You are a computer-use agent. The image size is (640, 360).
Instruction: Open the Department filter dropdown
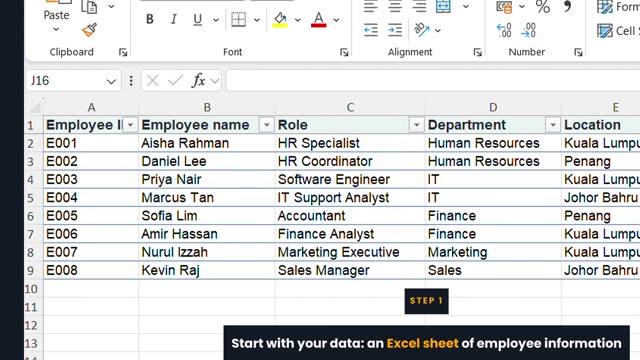point(553,125)
